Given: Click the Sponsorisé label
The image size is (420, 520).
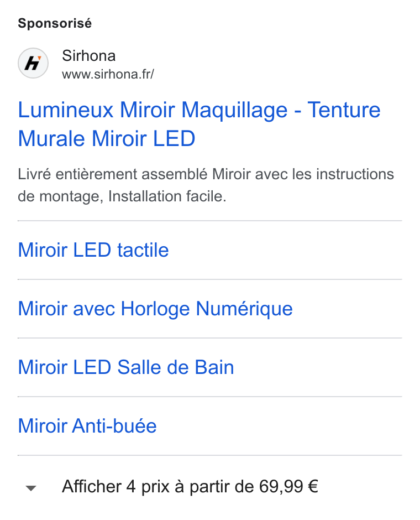Looking at the screenshot, I should pos(55,23).
